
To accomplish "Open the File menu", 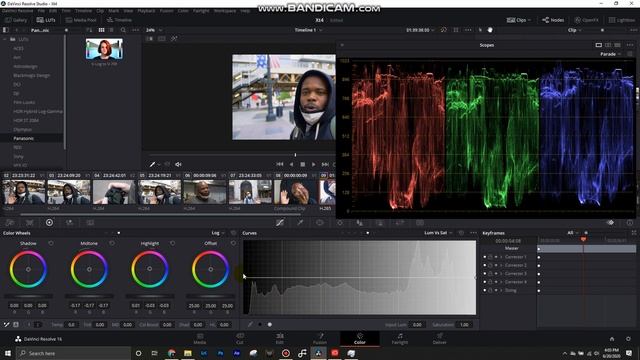I will click(x=41, y=11).
